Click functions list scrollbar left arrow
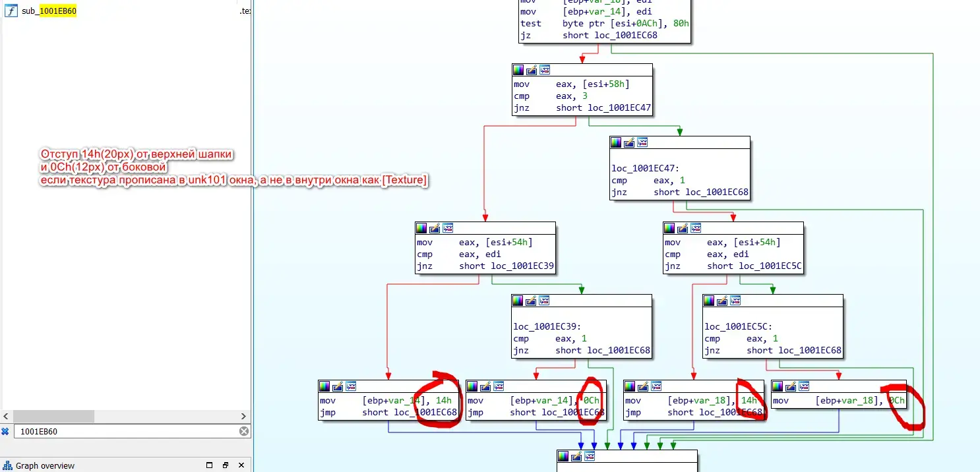The image size is (980, 472). tap(7, 417)
